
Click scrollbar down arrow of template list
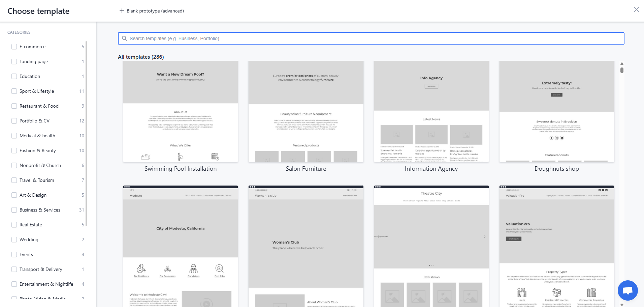click(x=622, y=305)
